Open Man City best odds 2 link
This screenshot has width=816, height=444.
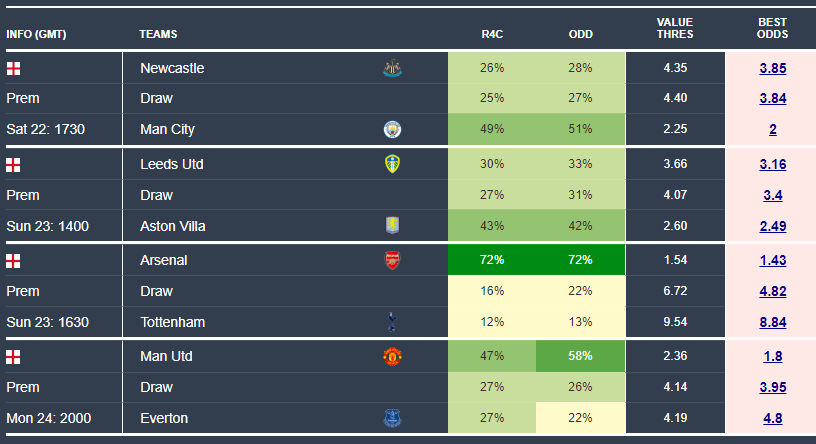[x=773, y=129]
